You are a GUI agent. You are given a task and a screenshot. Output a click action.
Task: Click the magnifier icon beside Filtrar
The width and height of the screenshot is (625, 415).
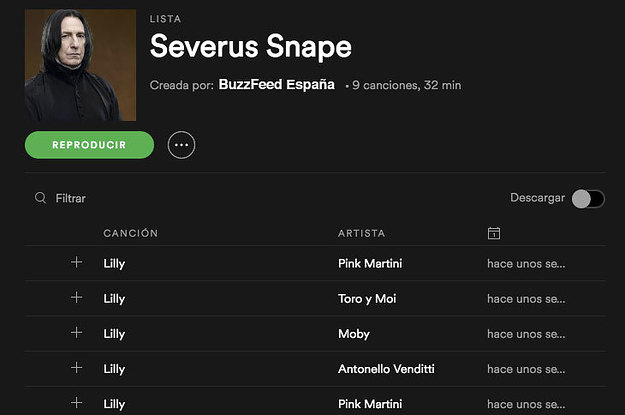(x=40, y=198)
